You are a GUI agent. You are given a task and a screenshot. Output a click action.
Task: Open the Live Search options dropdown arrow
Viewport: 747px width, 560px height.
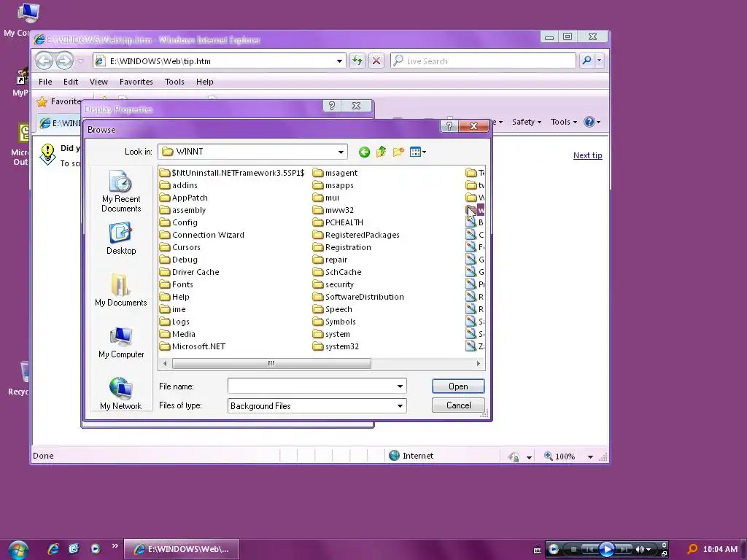point(600,61)
